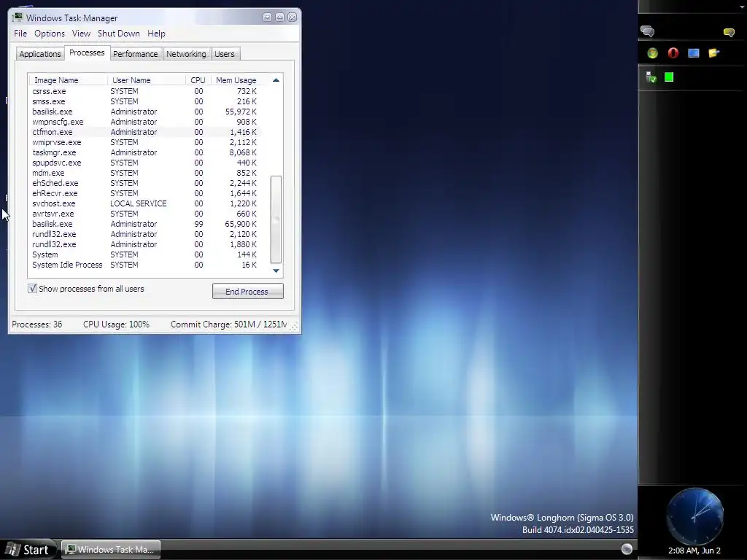The width and height of the screenshot is (747, 560).
Task: Select basilisk.exe using 99 CPU
Action: click(145, 224)
